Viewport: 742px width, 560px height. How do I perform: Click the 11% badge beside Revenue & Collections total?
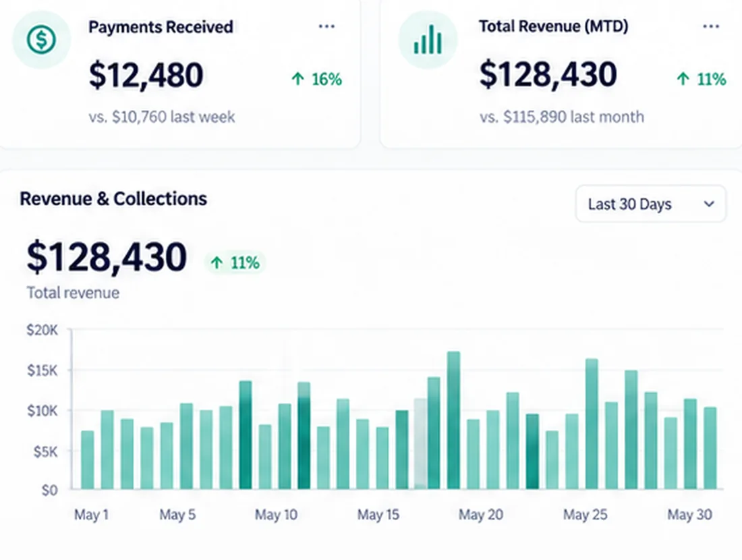pos(235,262)
